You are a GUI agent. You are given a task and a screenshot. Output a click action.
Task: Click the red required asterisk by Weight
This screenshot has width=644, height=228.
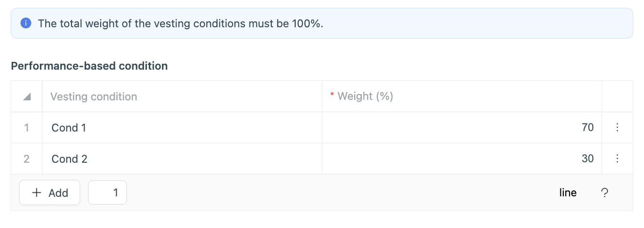pyautogui.click(x=332, y=96)
